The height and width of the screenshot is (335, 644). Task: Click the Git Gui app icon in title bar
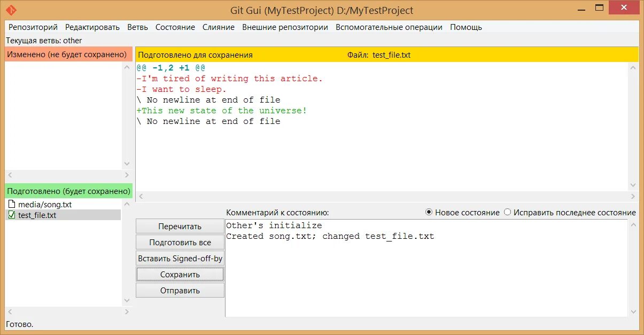[11, 10]
